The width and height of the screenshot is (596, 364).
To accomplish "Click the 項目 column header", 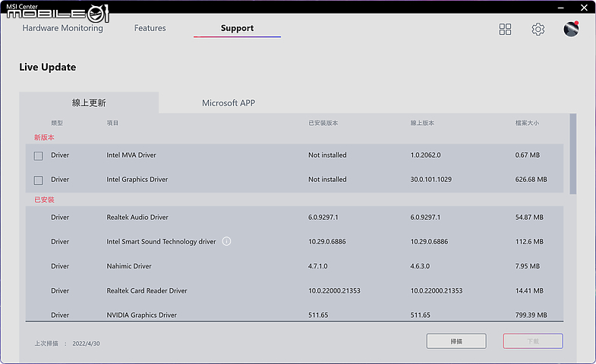I will tap(112, 123).
